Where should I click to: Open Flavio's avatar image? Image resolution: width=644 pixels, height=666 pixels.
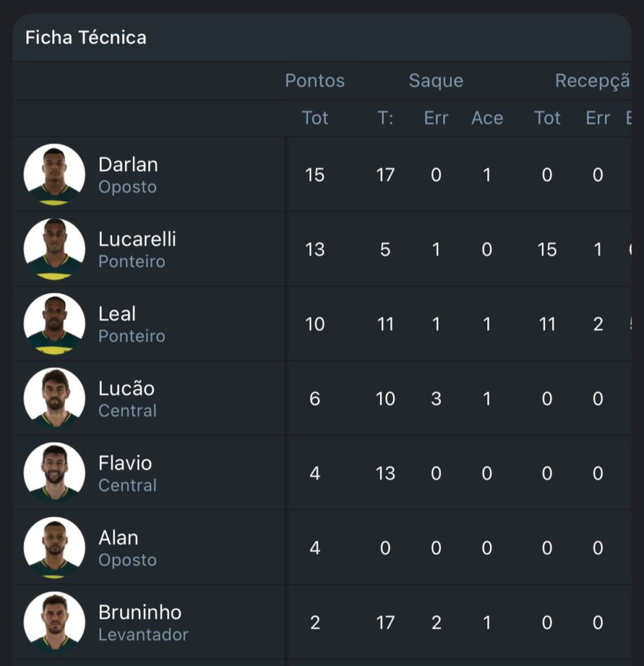pyautogui.click(x=55, y=473)
